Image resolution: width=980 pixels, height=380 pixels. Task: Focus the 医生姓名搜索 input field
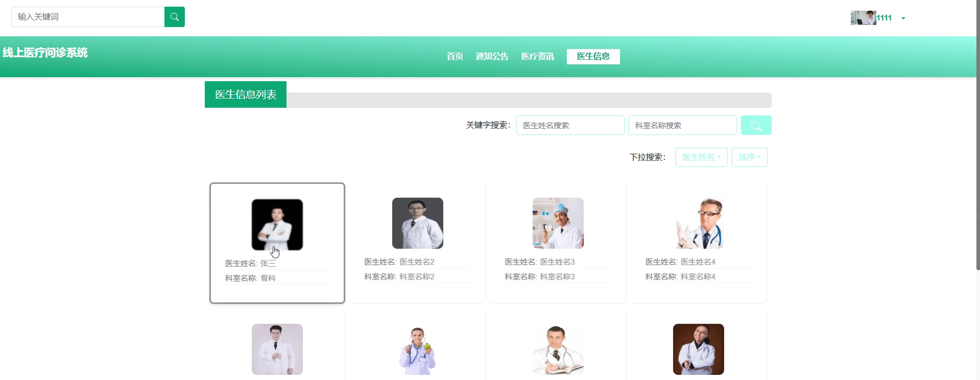(x=570, y=125)
